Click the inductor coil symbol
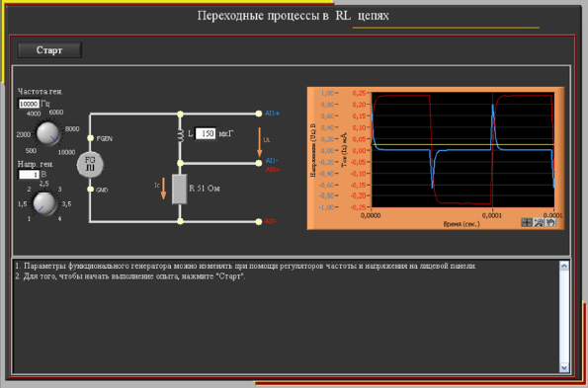The height and width of the screenshot is (388, 588). tap(181, 135)
